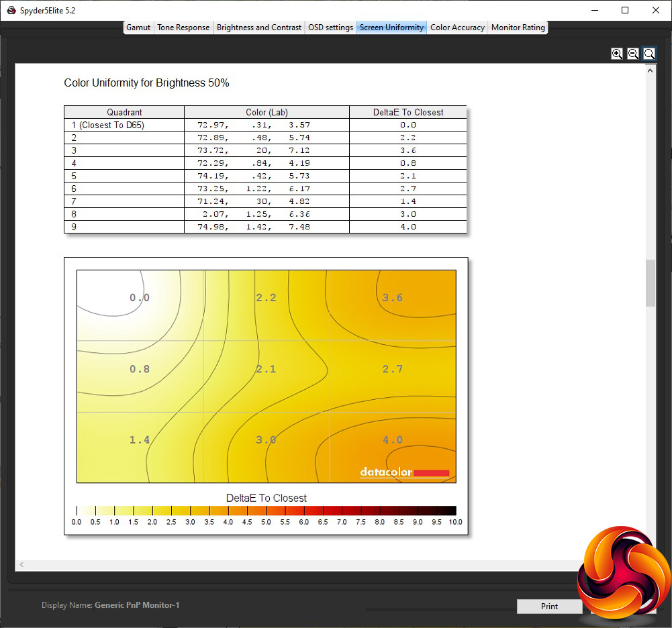This screenshot has width=672, height=628.
Task: Go to the Color Accuracy tab
Action: (x=457, y=28)
